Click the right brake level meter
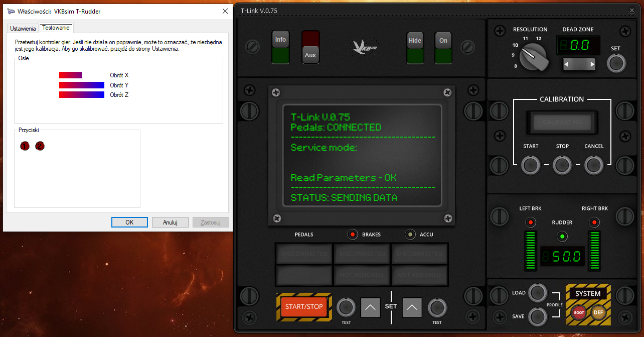 pos(594,250)
